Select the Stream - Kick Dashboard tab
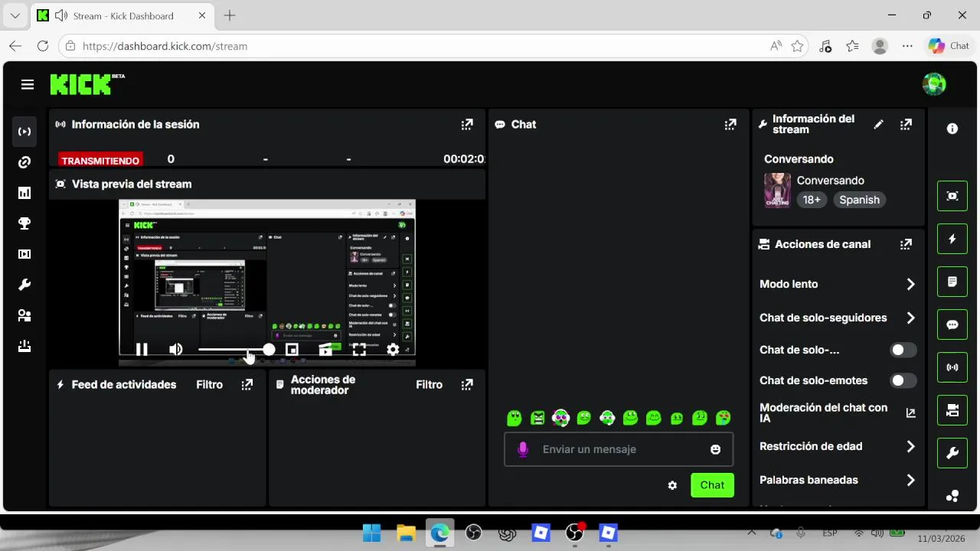The height and width of the screenshot is (551, 980). [122, 15]
